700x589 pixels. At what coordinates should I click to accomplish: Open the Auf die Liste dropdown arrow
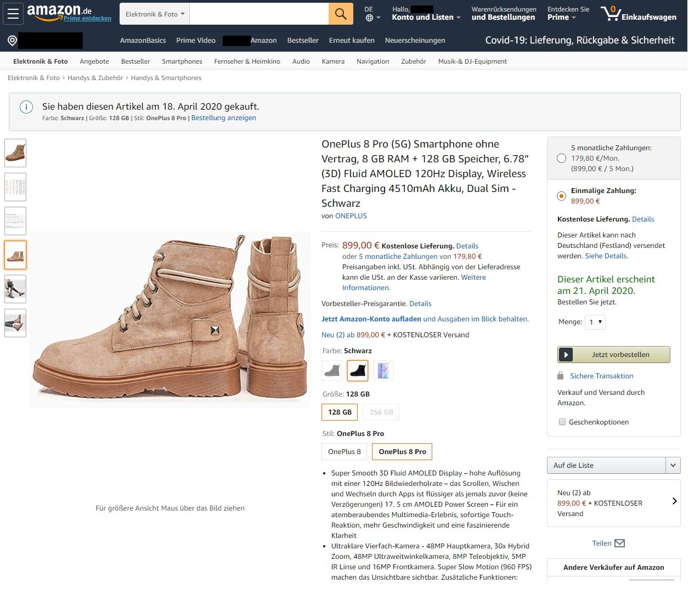pyautogui.click(x=673, y=466)
